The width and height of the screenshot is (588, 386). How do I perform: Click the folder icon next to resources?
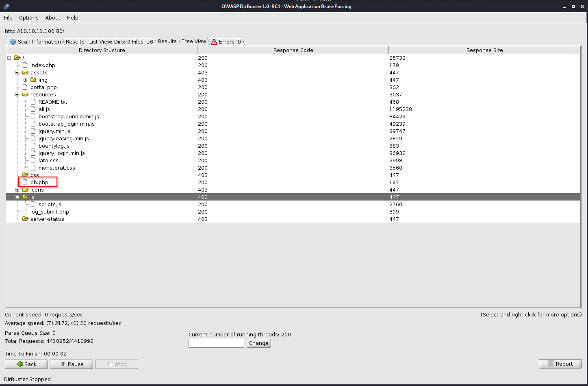(x=25, y=95)
